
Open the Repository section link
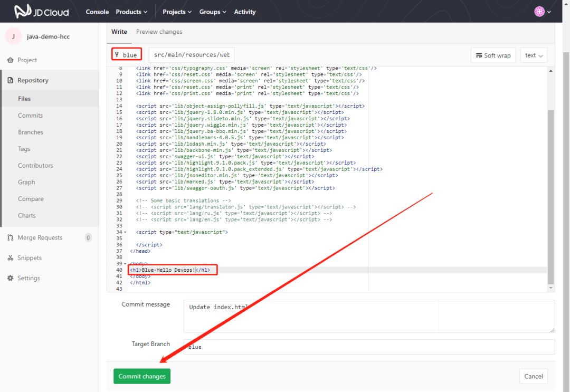coord(33,80)
